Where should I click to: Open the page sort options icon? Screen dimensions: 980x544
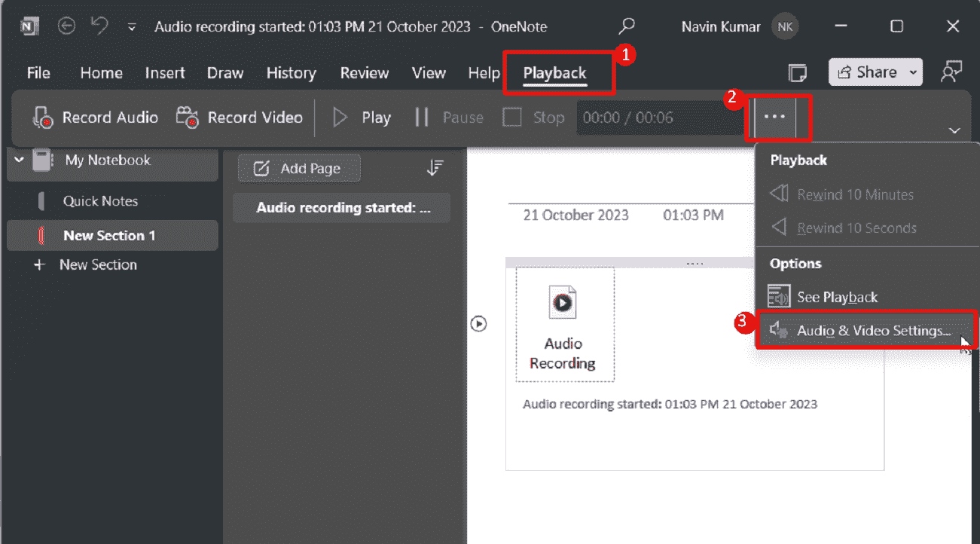click(435, 168)
